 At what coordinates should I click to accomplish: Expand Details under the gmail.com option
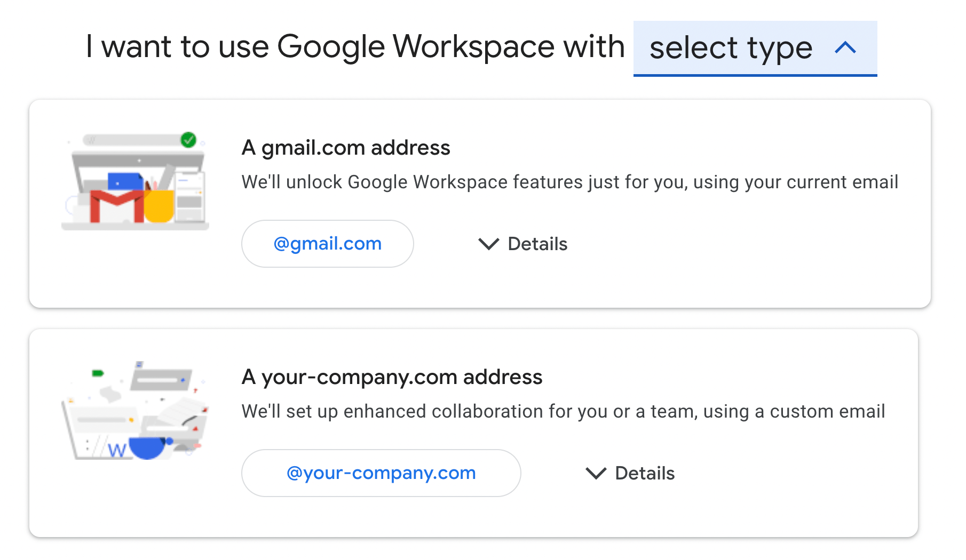coord(522,244)
